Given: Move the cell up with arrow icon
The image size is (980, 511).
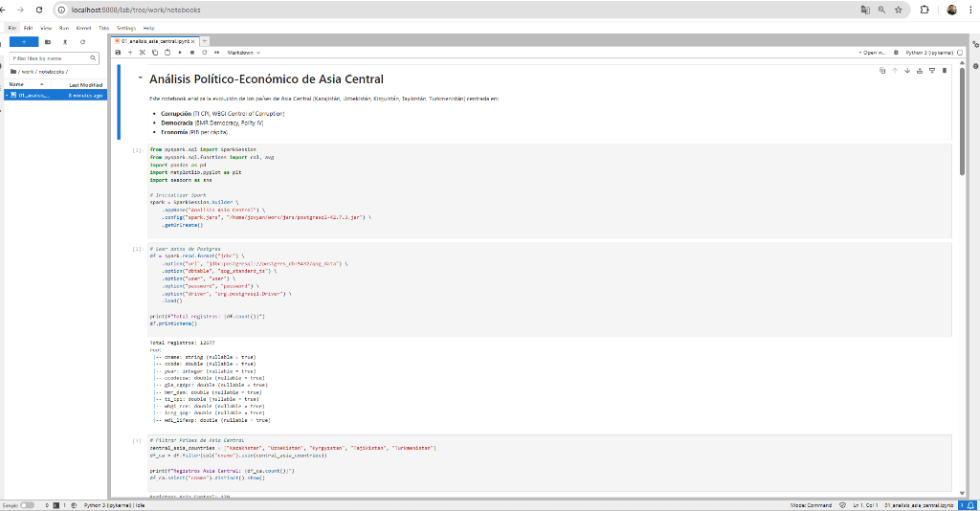Looking at the screenshot, I should point(895,71).
